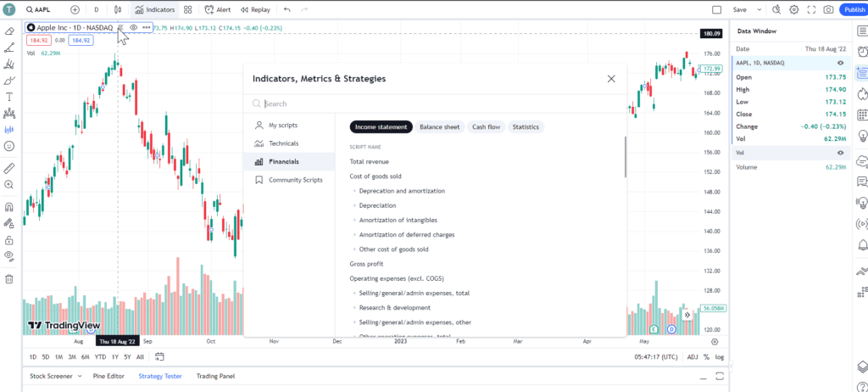Show All time chart range
The image size is (868, 392).
click(140, 357)
